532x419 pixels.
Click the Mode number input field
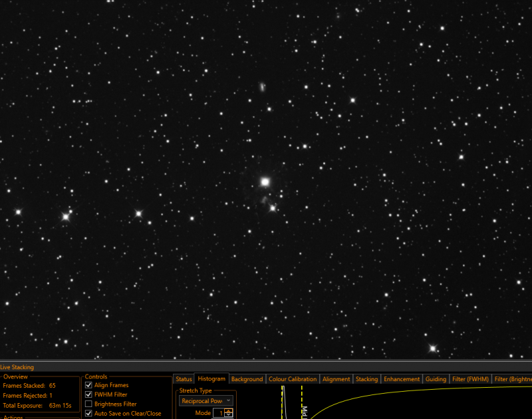[x=219, y=413]
